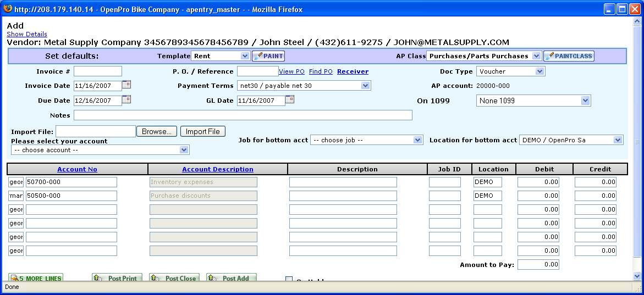Image resolution: width=644 pixels, height=295 pixels.
Task: Expand the Payment Terms dropdown
Action: coord(365,86)
